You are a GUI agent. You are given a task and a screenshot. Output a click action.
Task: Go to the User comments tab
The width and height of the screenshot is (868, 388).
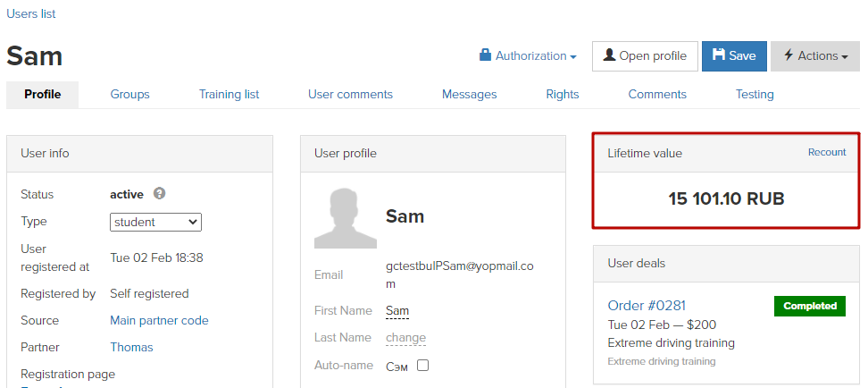pos(350,94)
